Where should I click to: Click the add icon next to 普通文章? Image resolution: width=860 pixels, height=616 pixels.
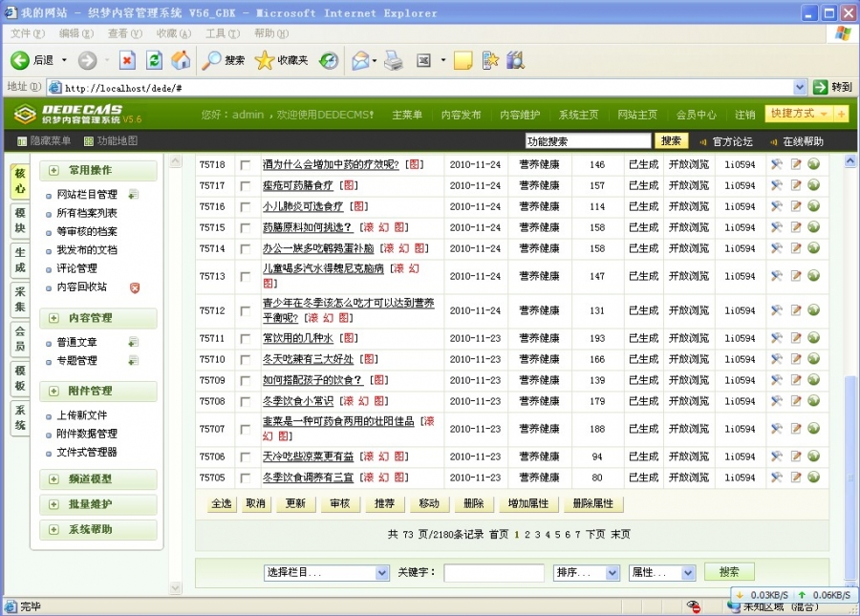point(133,342)
